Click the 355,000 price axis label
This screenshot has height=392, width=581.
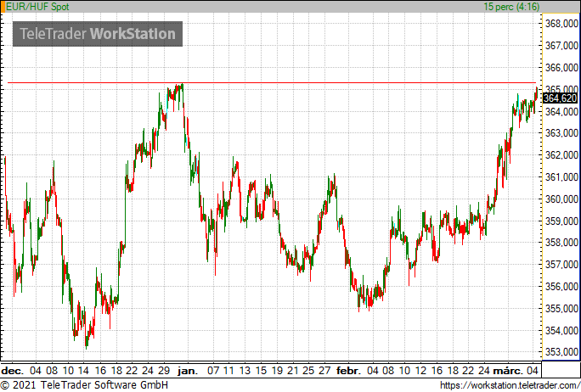pyautogui.click(x=561, y=308)
